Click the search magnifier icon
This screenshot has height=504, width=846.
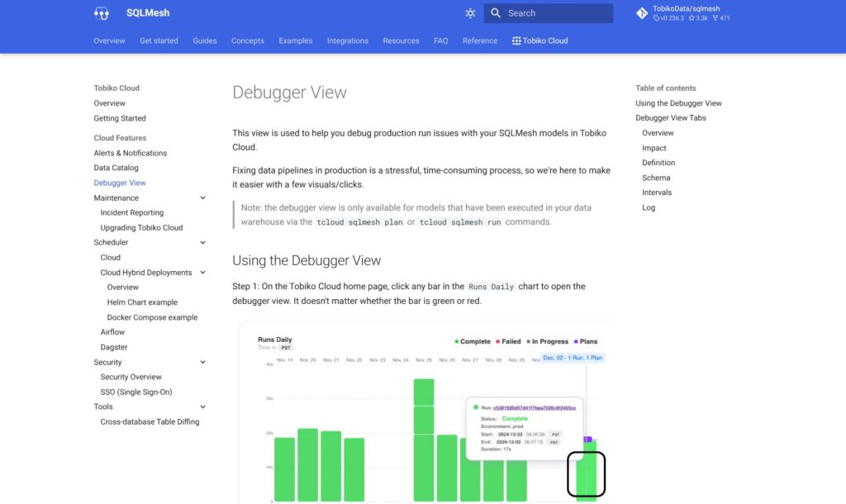[496, 13]
